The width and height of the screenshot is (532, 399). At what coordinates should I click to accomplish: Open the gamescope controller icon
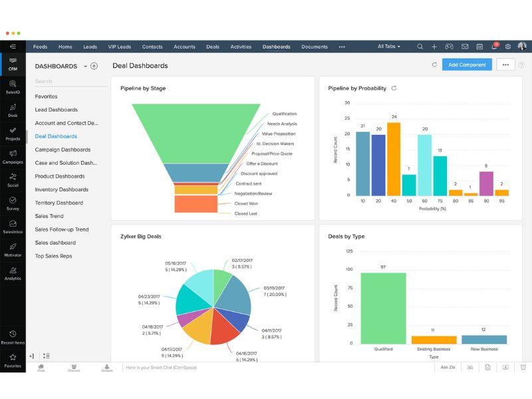point(450,47)
